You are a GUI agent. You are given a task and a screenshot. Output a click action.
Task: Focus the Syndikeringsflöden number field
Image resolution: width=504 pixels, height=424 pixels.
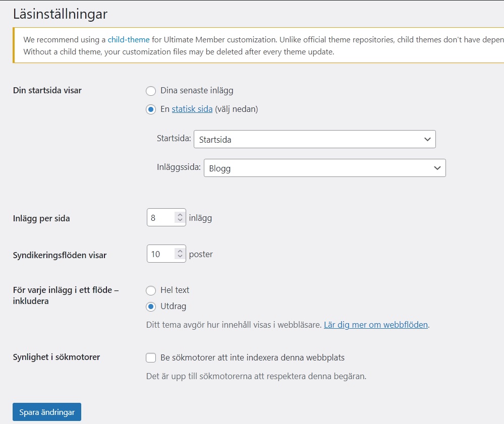coord(160,254)
